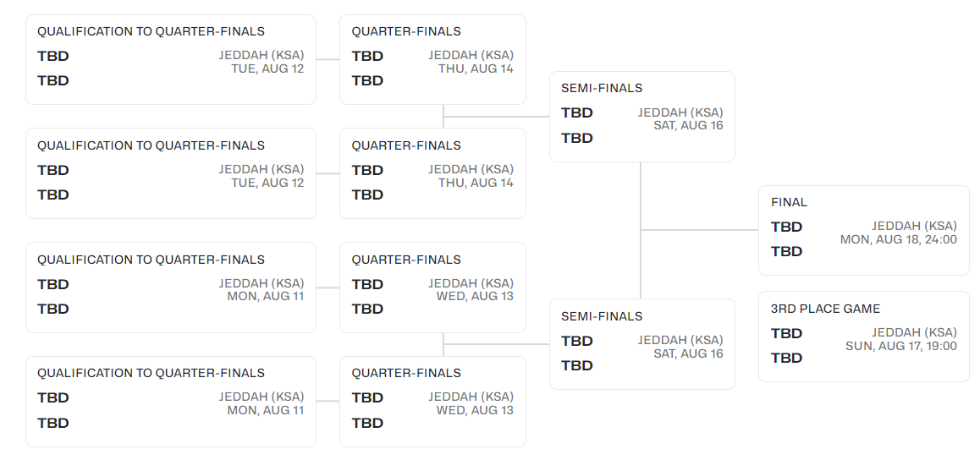The image size is (980, 460).
Task: Click the FINAL heading text
Action: coord(789,202)
